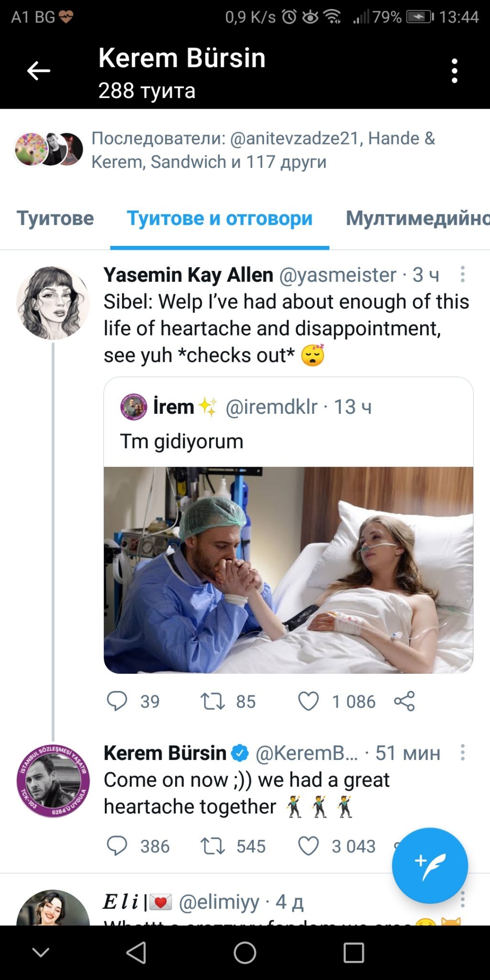Open options menu on Kerem Bürsin's tweet

[462, 753]
